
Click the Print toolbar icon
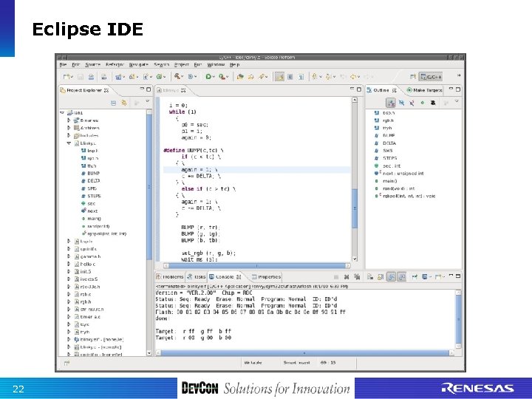point(104,77)
